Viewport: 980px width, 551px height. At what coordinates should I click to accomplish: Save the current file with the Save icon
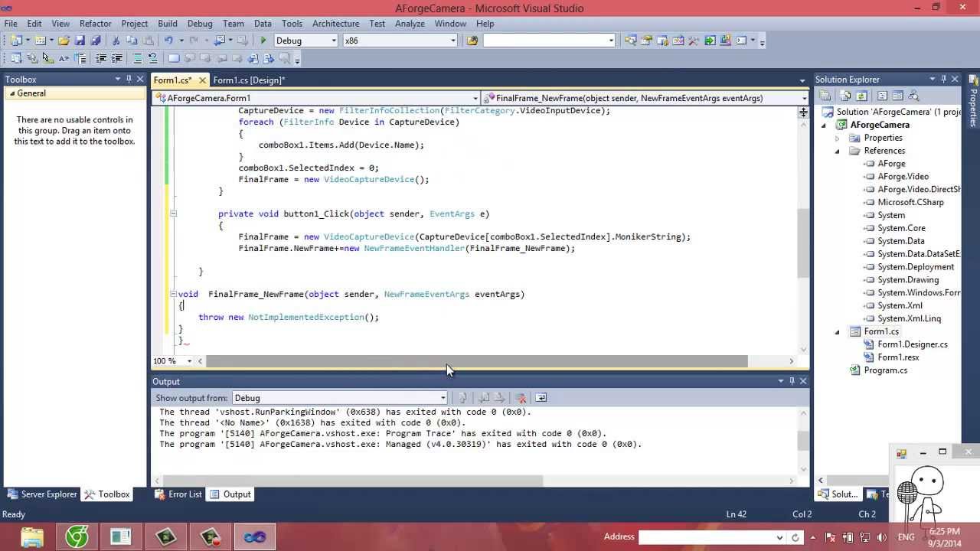80,41
